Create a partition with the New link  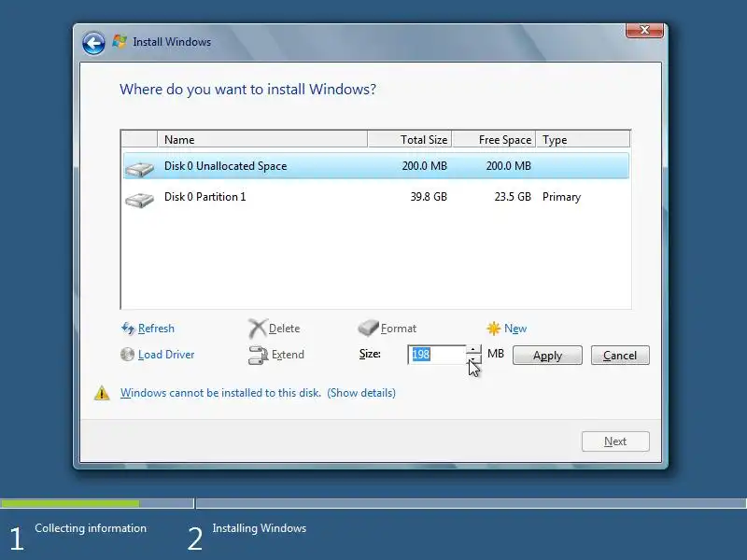click(x=515, y=329)
